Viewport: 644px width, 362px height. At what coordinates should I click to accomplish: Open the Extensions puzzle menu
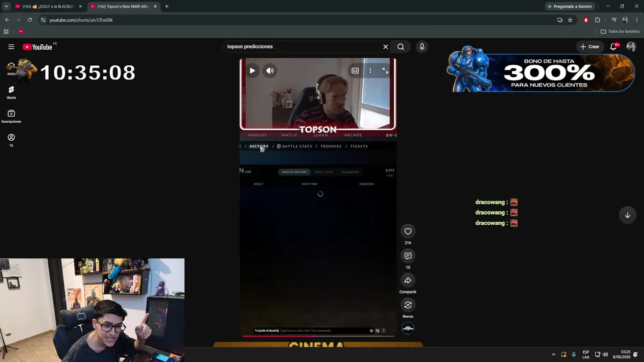tap(597, 20)
